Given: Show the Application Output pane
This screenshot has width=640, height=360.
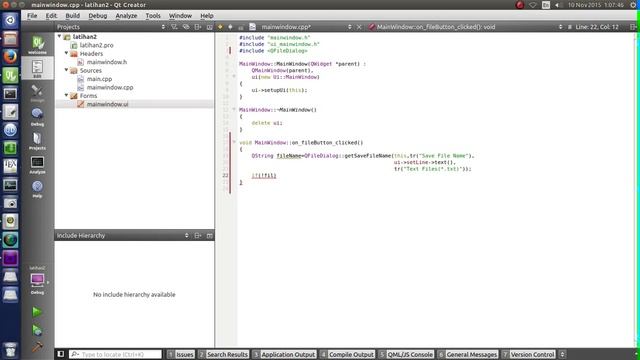Looking at the screenshot, I should click(284, 354).
